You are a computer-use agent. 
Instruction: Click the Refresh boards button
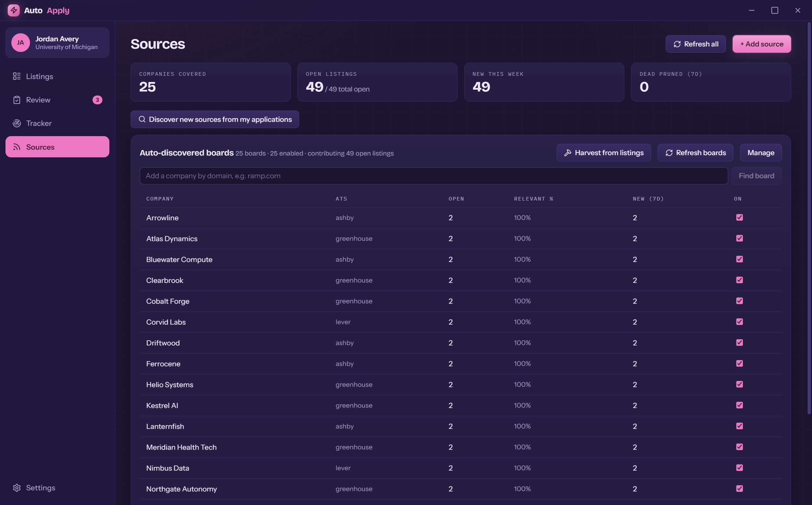[695, 153]
